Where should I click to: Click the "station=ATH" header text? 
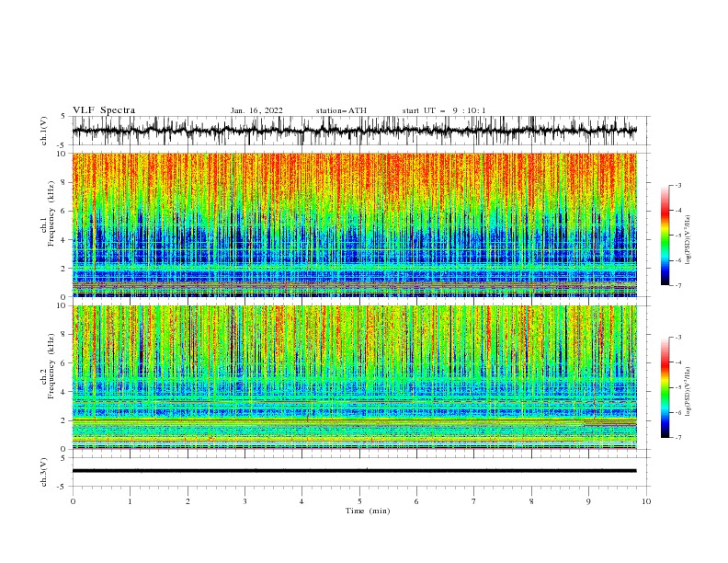(341, 110)
